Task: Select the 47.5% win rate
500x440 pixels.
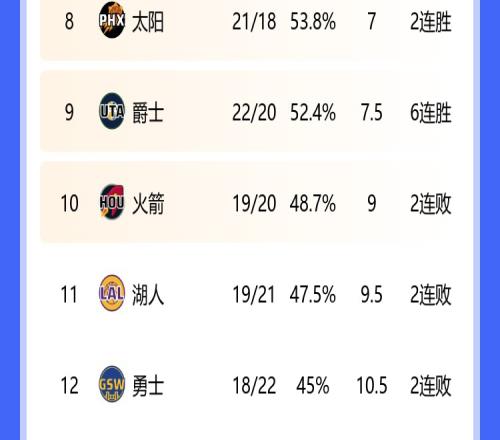Action: point(313,295)
